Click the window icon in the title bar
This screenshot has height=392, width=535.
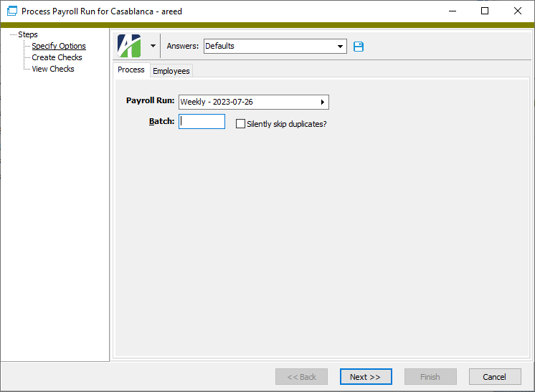click(x=11, y=11)
